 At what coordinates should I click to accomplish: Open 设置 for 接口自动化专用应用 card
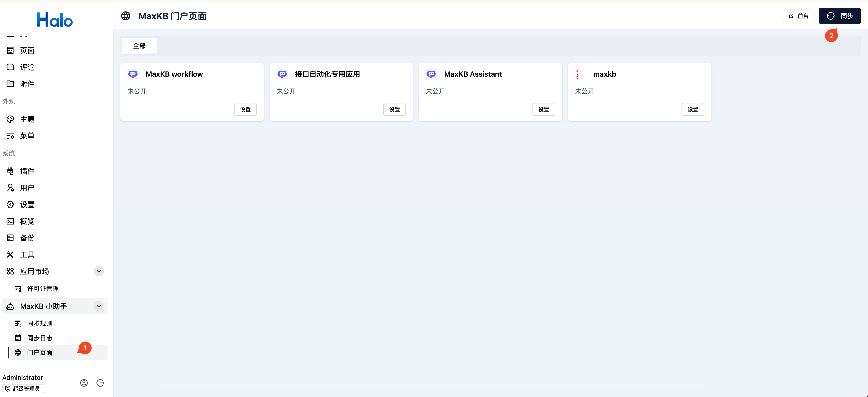(x=394, y=110)
